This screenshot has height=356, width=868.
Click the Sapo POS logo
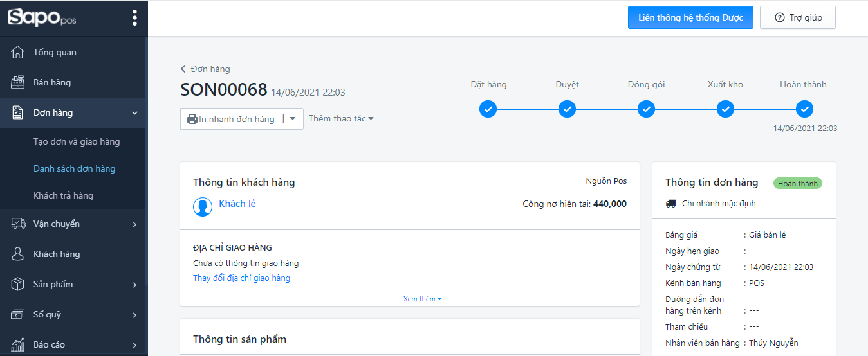tap(42, 18)
